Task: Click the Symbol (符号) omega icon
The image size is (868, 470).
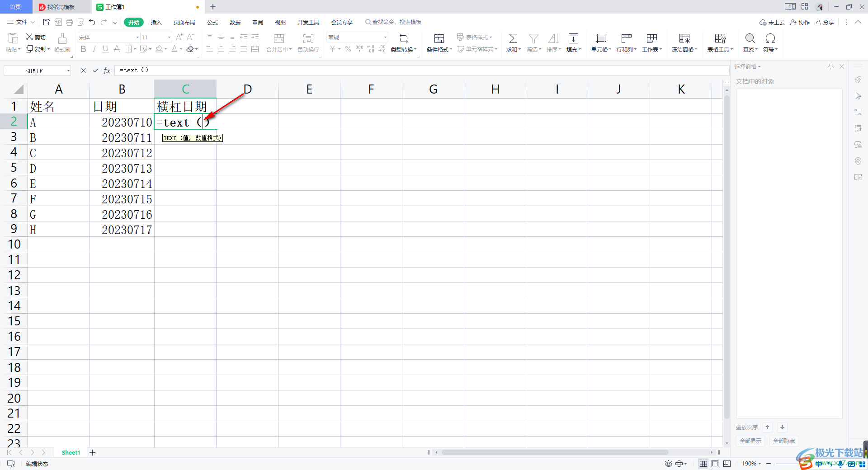Action: tap(770, 38)
